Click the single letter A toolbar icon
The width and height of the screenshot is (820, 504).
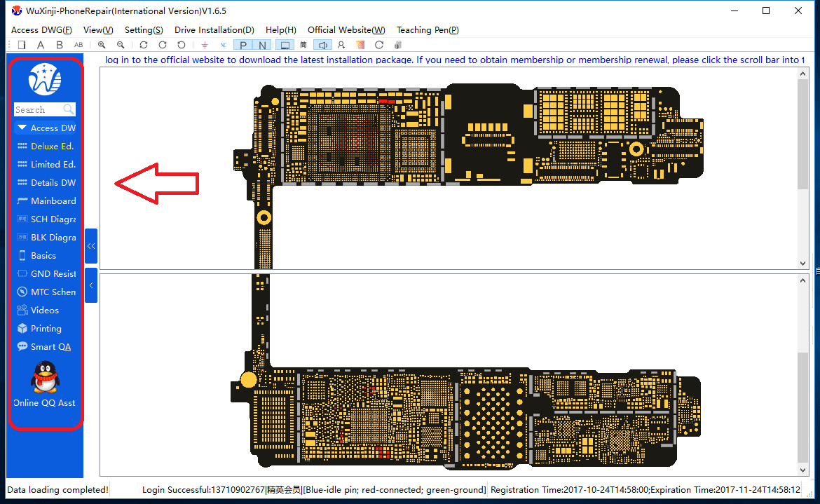tap(41, 45)
